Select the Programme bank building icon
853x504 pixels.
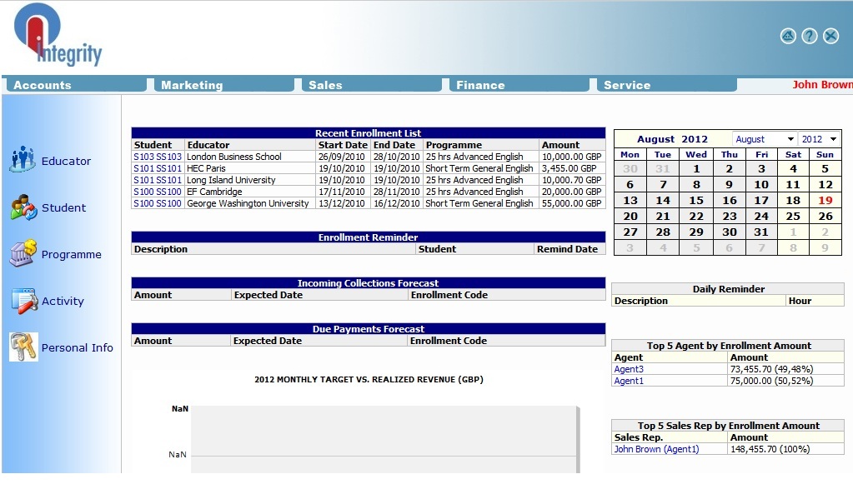[23, 253]
